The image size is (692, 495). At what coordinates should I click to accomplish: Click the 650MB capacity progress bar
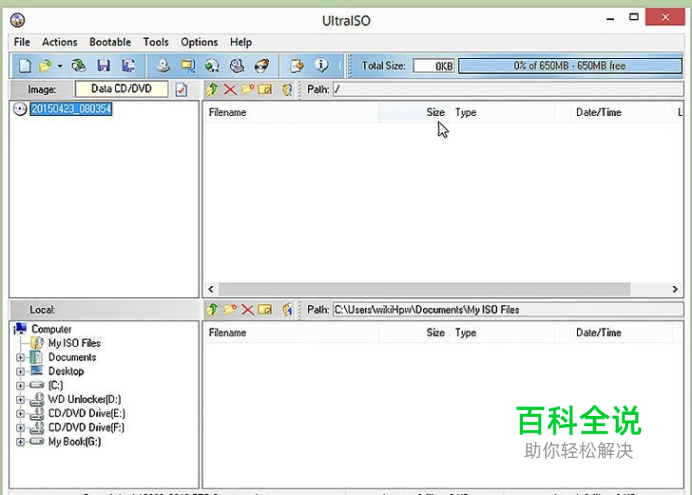click(570, 66)
